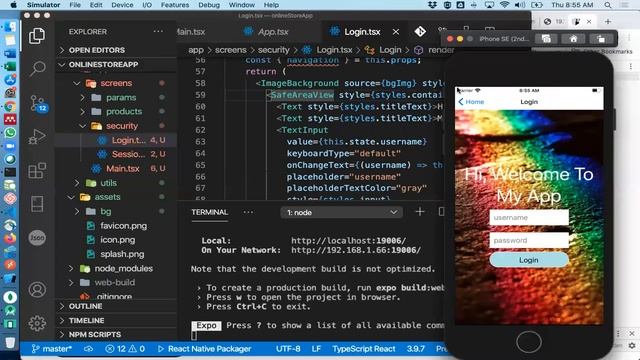Screen dimensions: 640x360
Task: Open the Explorer view in activity bar
Action: pyautogui.click(x=37, y=36)
